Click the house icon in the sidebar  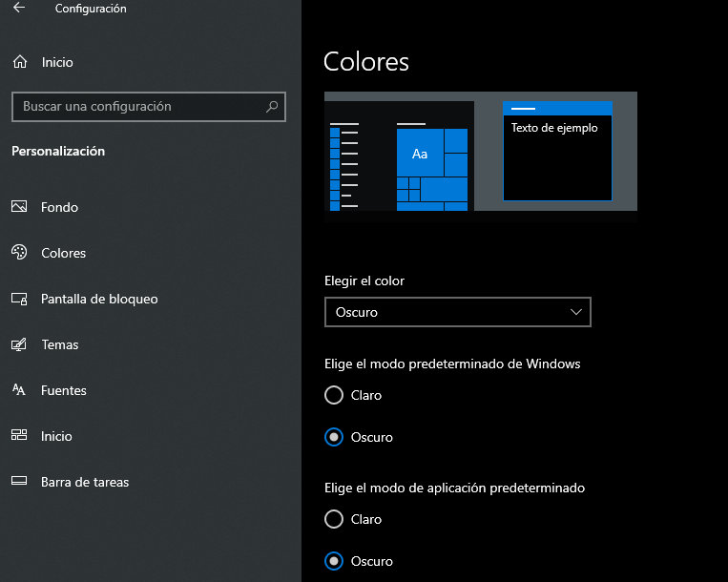pos(19,62)
